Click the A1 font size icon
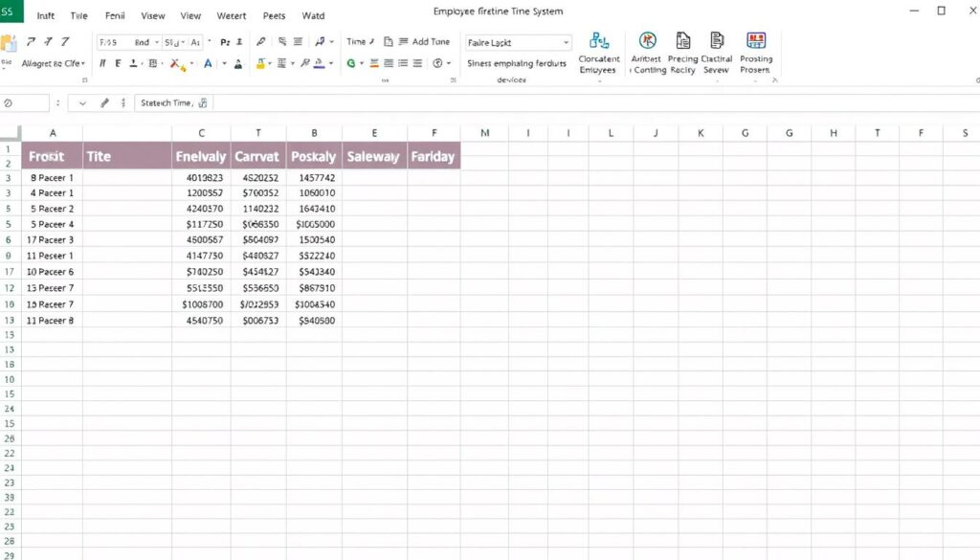This screenshot has height=560, width=980. tap(195, 42)
